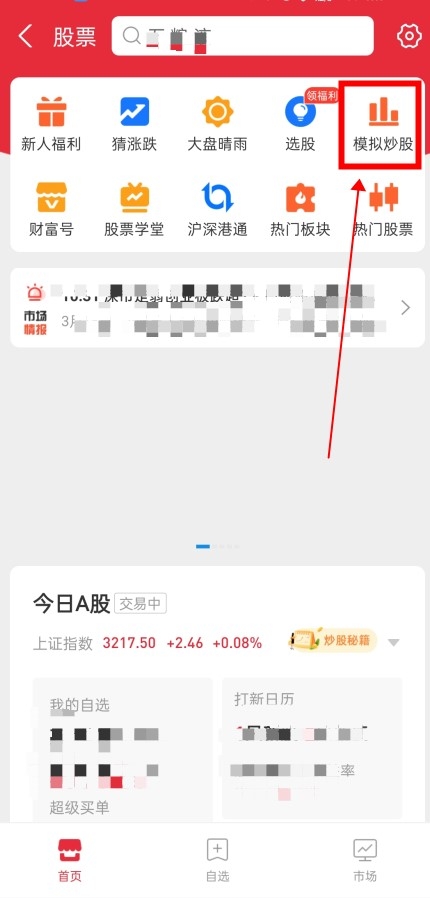Image resolution: width=430 pixels, height=898 pixels.
Task: Expand the 今日A股 dropdown triangle
Action: click(x=393, y=643)
